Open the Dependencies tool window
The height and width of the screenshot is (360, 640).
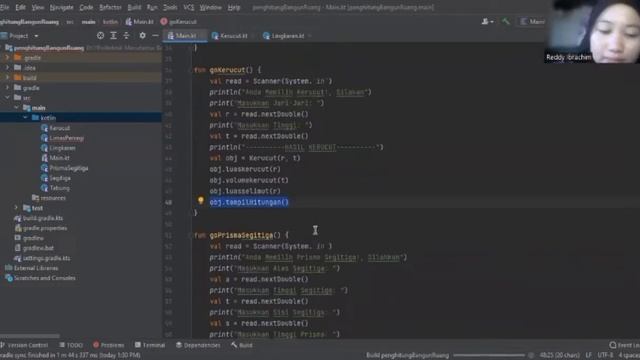pos(198,345)
